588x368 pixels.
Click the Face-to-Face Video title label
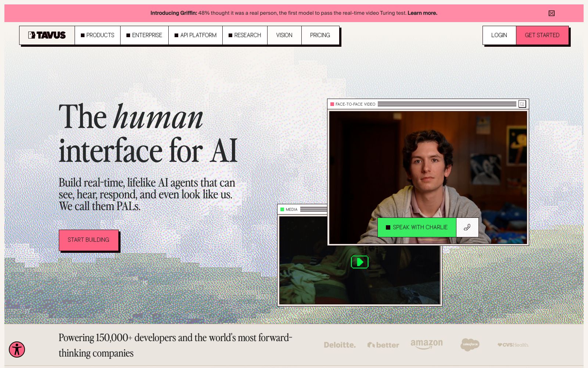click(355, 104)
